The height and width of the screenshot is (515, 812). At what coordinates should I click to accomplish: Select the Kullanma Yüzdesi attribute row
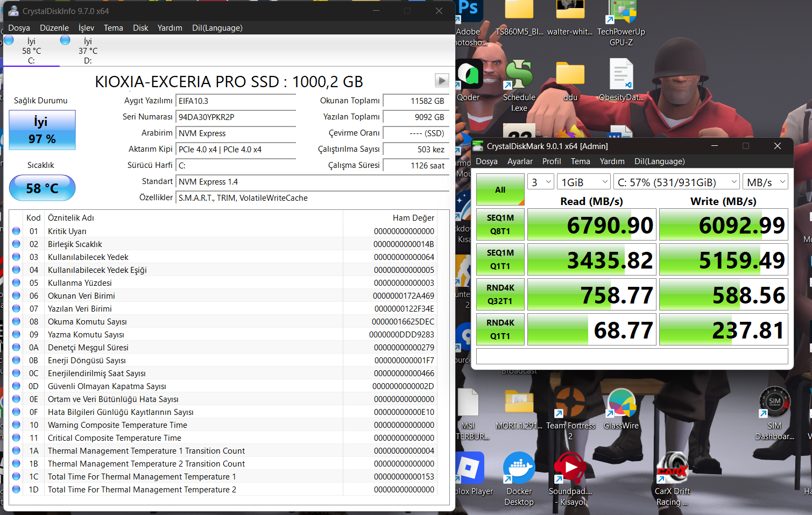click(x=223, y=283)
